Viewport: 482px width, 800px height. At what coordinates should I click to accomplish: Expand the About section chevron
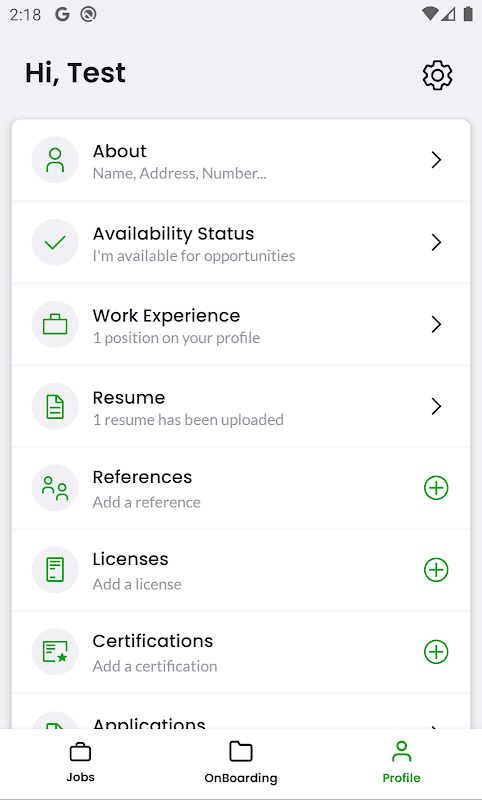coord(436,160)
